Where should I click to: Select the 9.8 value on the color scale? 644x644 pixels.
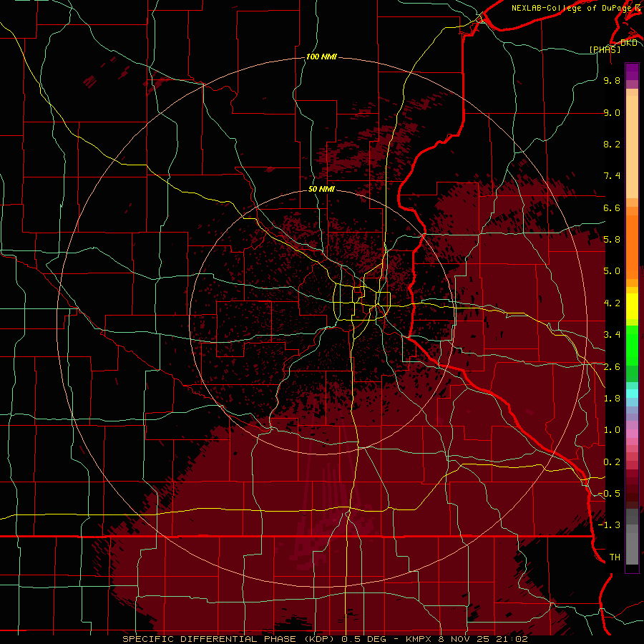(x=612, y=80)
